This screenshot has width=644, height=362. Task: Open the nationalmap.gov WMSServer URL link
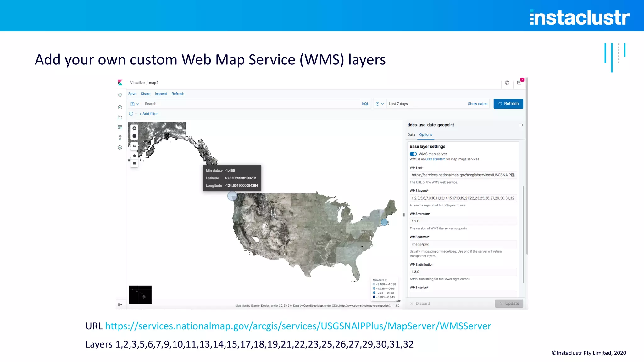tap(298, 326)
